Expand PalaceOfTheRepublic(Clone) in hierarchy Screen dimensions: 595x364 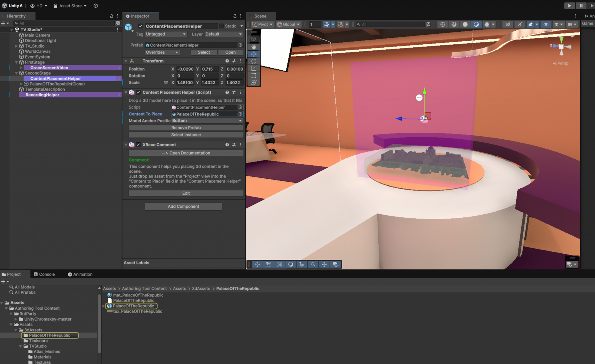pyautogui.click(x=21, y=84)
